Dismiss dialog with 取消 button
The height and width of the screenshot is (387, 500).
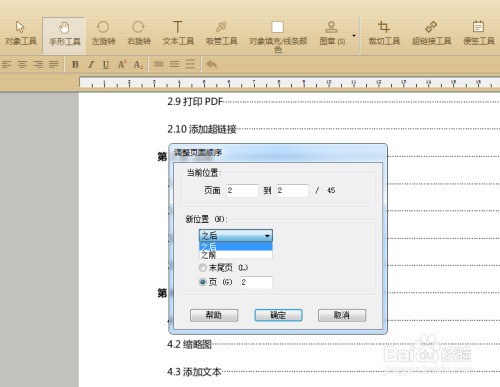[342, 315]
